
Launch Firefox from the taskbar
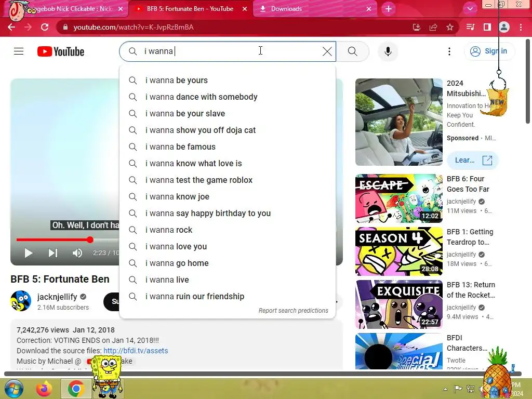point(45,389)
